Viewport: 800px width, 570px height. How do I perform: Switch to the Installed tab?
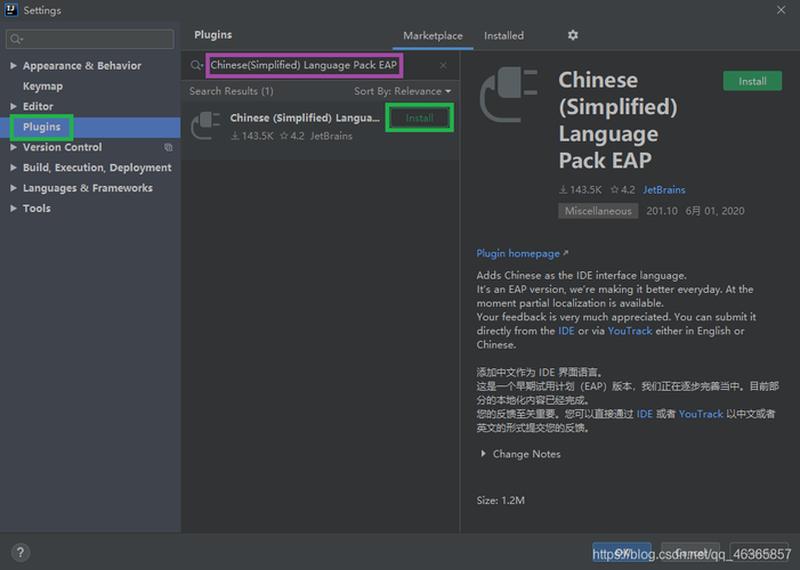pyautogui.click(x=504, y=36)
